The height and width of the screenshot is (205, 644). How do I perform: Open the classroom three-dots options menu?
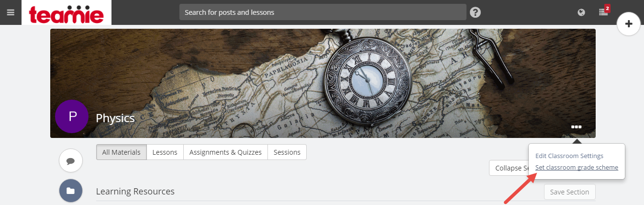[x=577, y=127]
